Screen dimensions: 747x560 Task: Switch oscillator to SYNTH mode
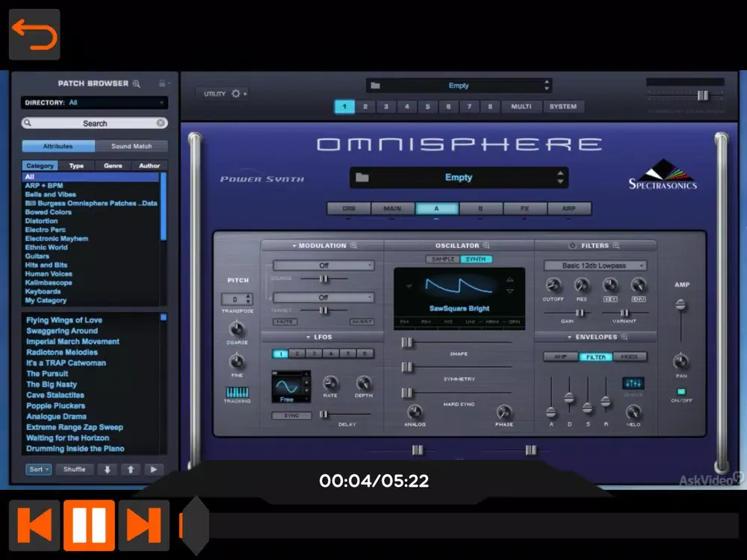[x=476, y=259]
